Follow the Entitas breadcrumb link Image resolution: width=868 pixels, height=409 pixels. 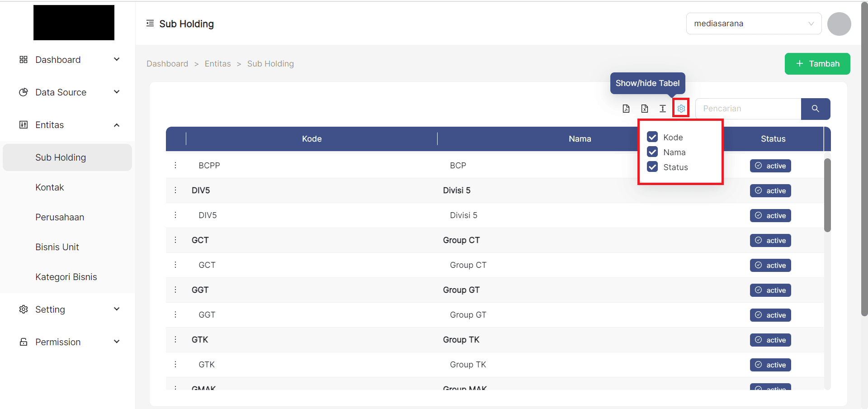[x=217, y=64]
